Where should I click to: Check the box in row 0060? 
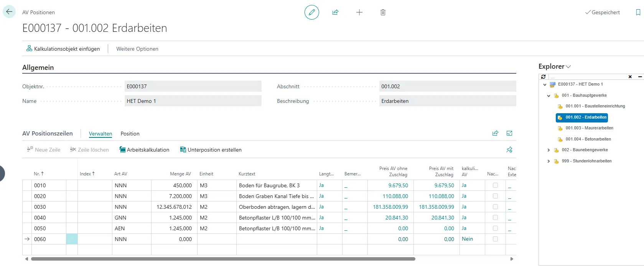(x=495, y=239)
